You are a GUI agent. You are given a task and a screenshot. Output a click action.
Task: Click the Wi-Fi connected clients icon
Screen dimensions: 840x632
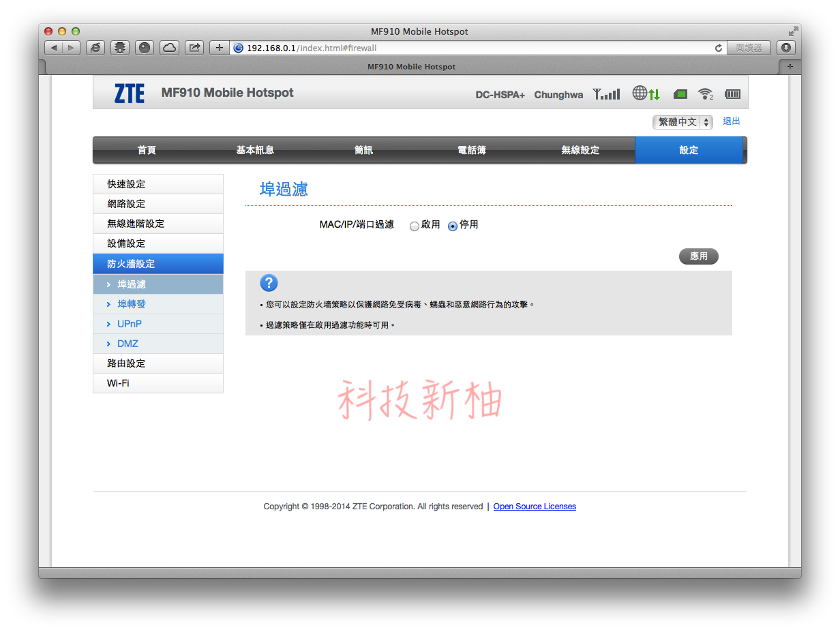coord(706,94)
